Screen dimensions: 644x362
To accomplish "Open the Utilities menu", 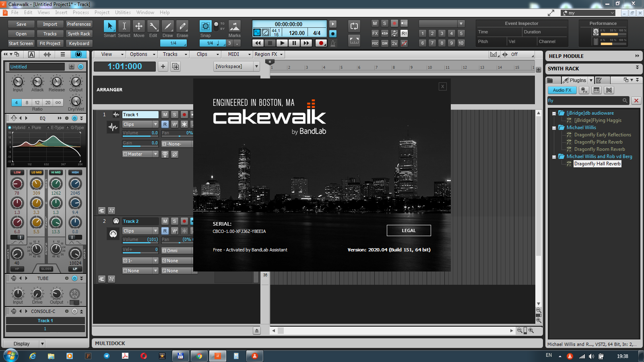I will point(123,12).
